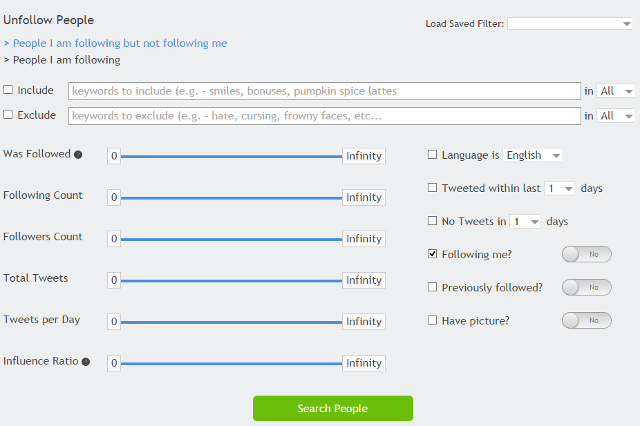The height and width of the screenshot is (426, 640).
Task: Click the Total Tweets range slider track
Action: click(x=231, y=281)
